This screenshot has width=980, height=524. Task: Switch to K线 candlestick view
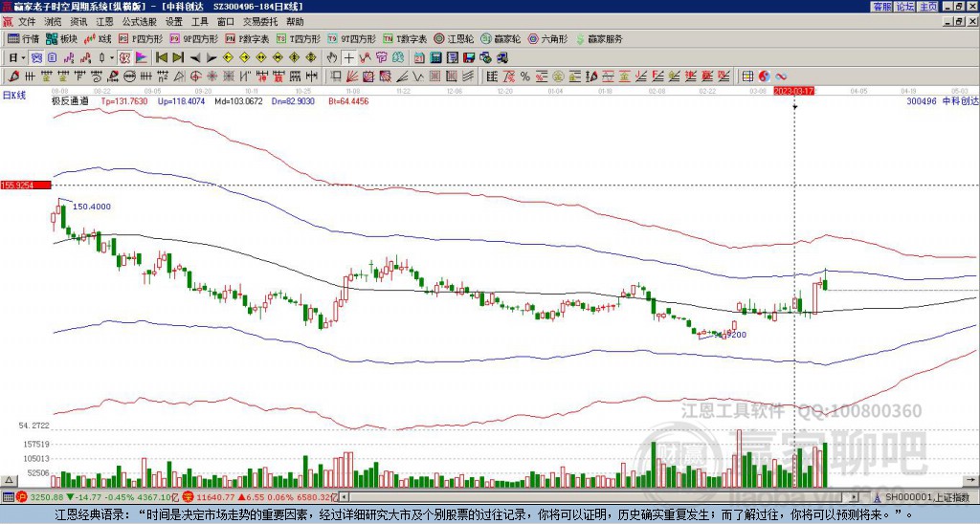99,38
